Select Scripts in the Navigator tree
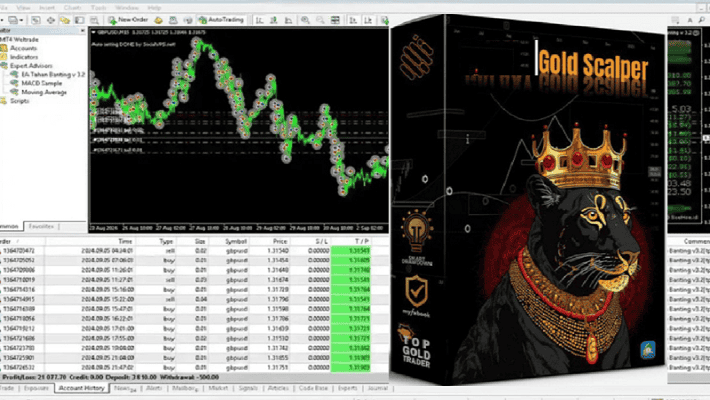This screenshot has width=710, height=400. coord(19,101)
